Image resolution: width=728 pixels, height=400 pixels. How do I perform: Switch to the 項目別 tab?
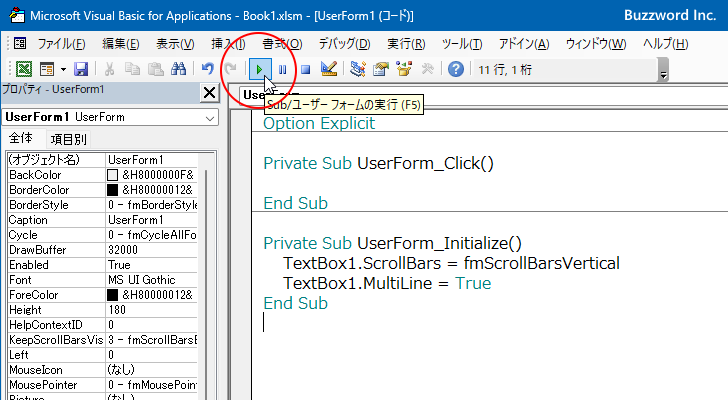(x=68, y=139)
